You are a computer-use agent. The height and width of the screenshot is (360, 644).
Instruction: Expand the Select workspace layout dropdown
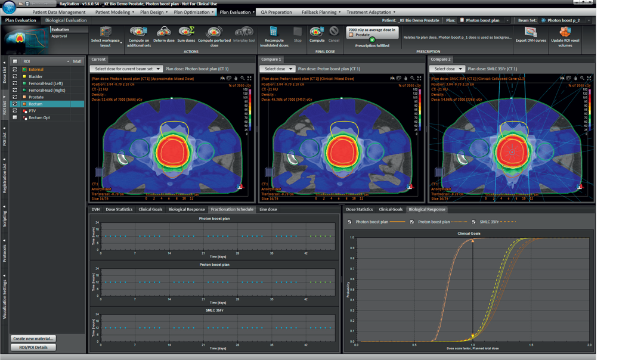106,35
